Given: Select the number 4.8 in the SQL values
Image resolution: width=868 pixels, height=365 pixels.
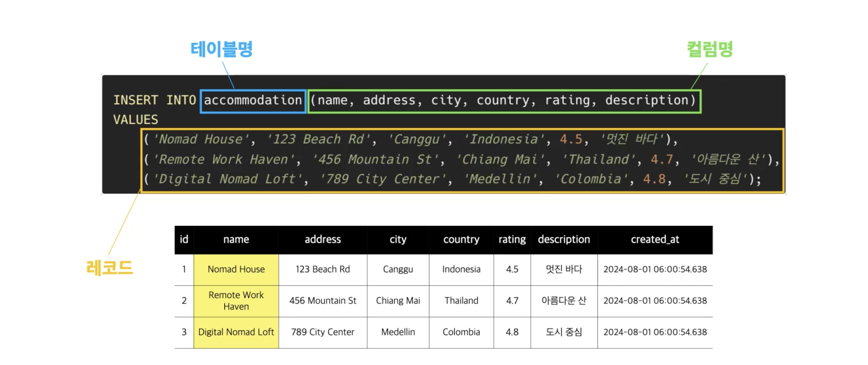Looking at the screenshot, I should 654,179.
